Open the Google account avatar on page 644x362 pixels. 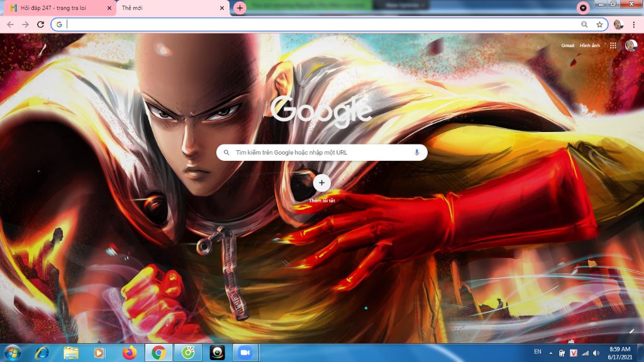click(x=631, y=45)
